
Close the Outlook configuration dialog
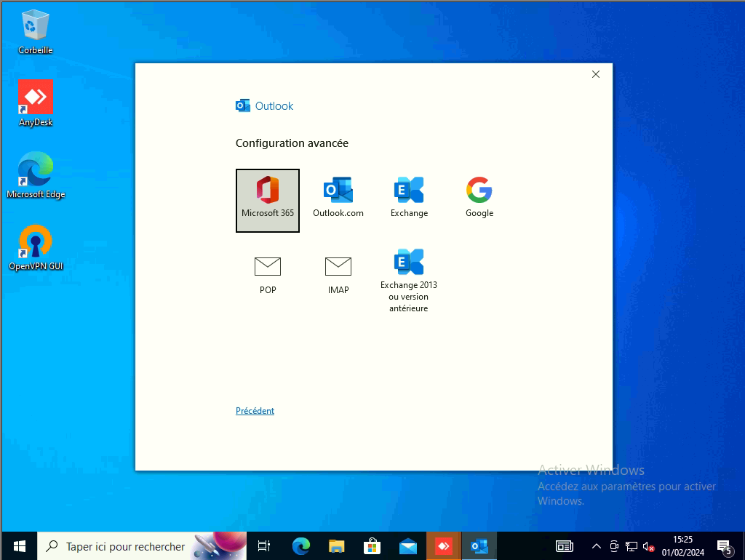[595, 74]
